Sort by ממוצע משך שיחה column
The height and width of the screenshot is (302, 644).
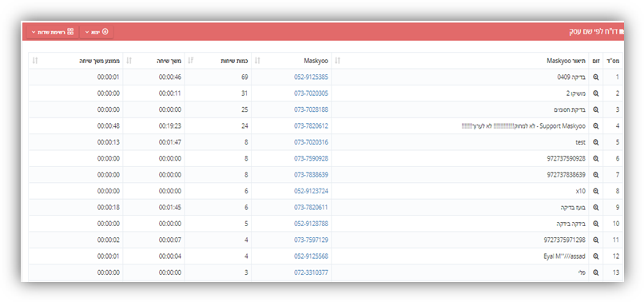[35, 61]
